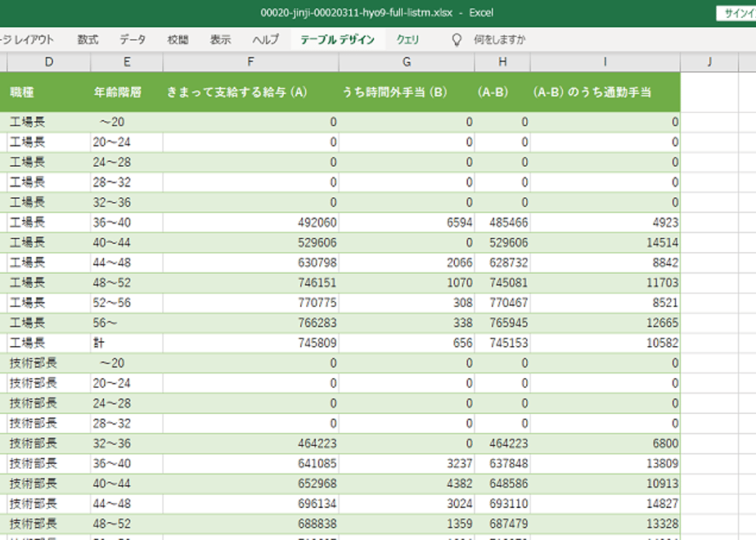Viewport: 756px width, 540px height.
Task: Click the サインイン button
Action: (737, 13)
